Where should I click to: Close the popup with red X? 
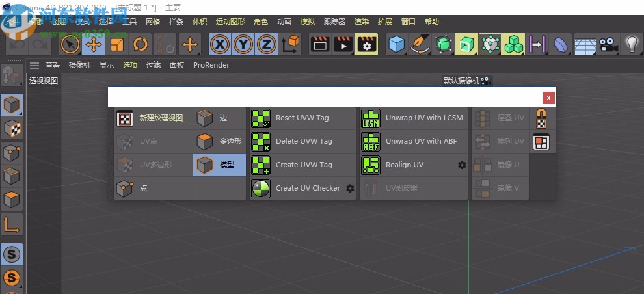coord(548,98)
